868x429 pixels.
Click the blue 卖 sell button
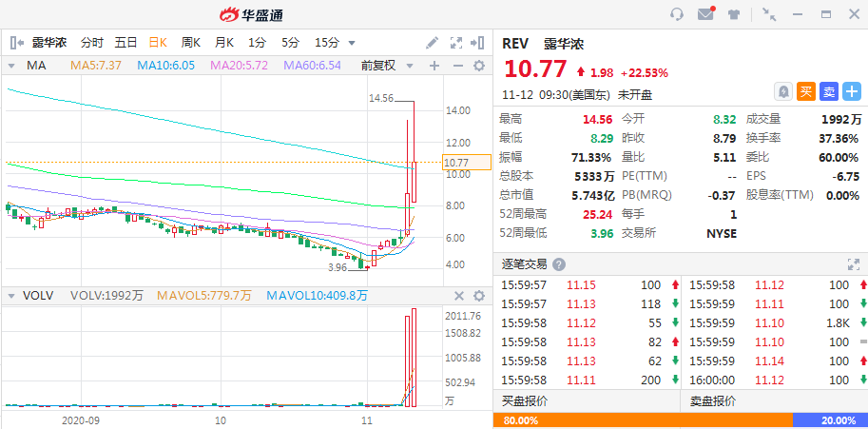(x=829, y=92)
